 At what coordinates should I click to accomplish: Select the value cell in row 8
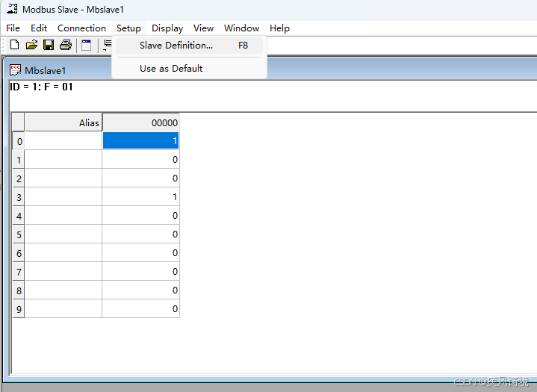tap(140, 290)
